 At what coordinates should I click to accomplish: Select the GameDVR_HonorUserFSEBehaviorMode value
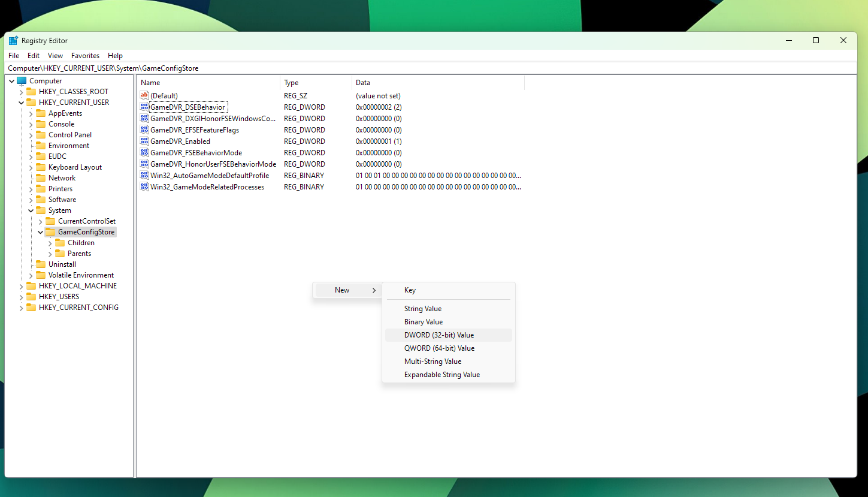[x=213, y=164]
